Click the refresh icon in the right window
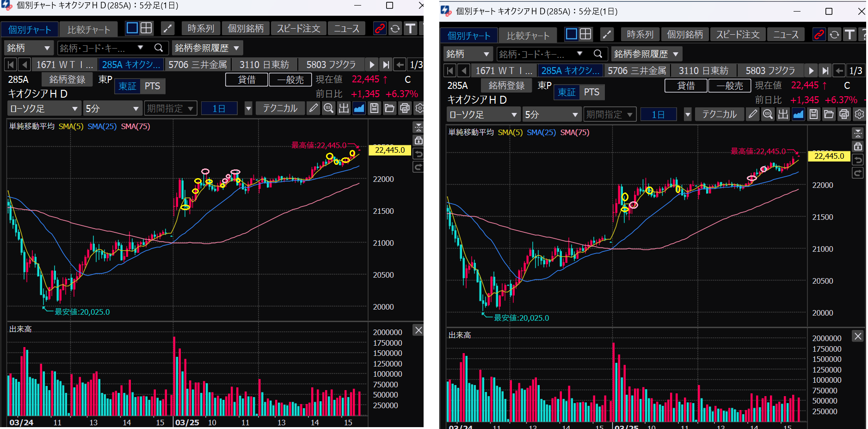Viewport: 868px width, 429px height. pos(834,35)
